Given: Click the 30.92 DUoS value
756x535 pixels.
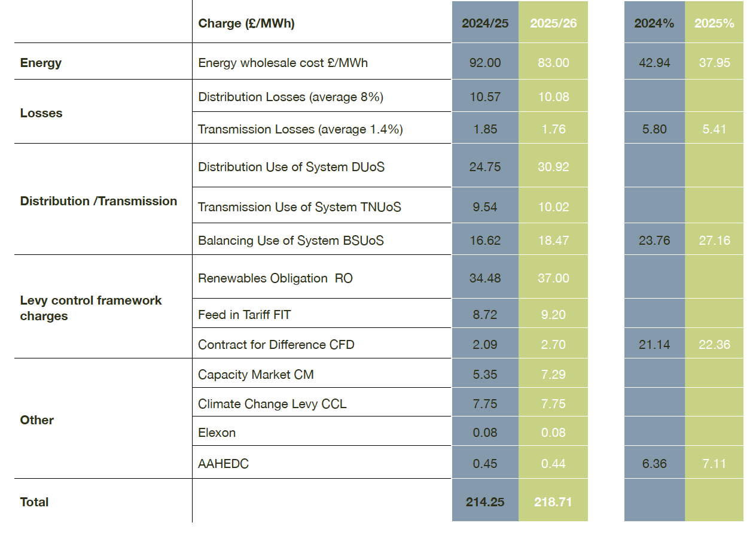Looking at the screenshot, I should click(553, 167).
